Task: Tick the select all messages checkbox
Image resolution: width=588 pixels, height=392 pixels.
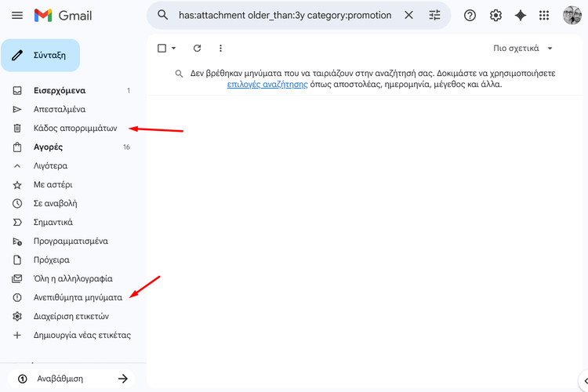Action: 162,49
